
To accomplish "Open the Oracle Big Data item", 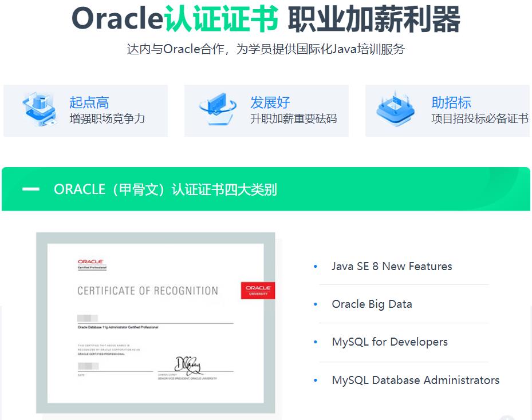I will click(x=372, y=304).
